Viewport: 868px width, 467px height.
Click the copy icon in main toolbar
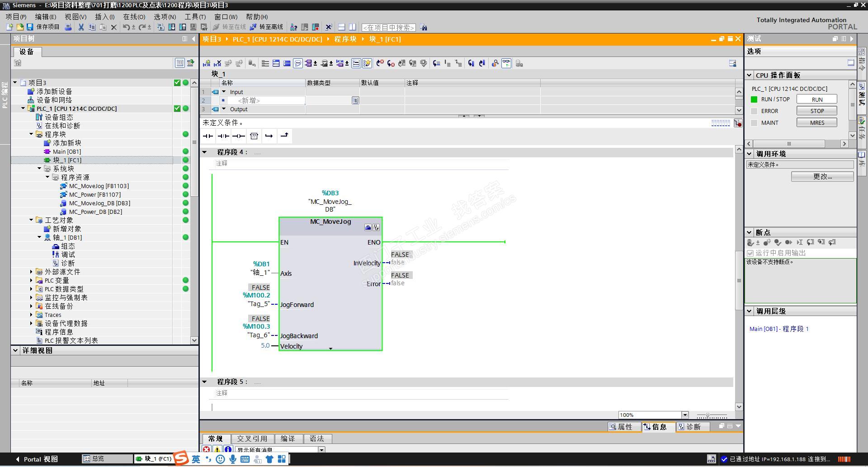pos(92,27)
